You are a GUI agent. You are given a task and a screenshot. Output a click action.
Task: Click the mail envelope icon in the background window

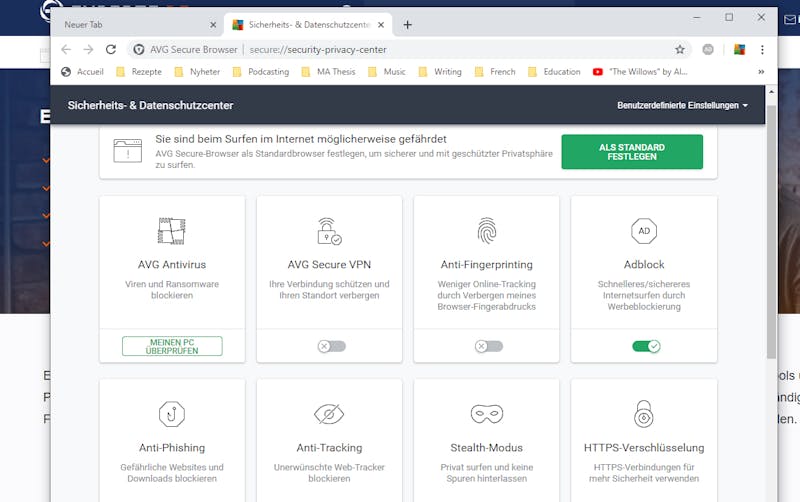790,19
